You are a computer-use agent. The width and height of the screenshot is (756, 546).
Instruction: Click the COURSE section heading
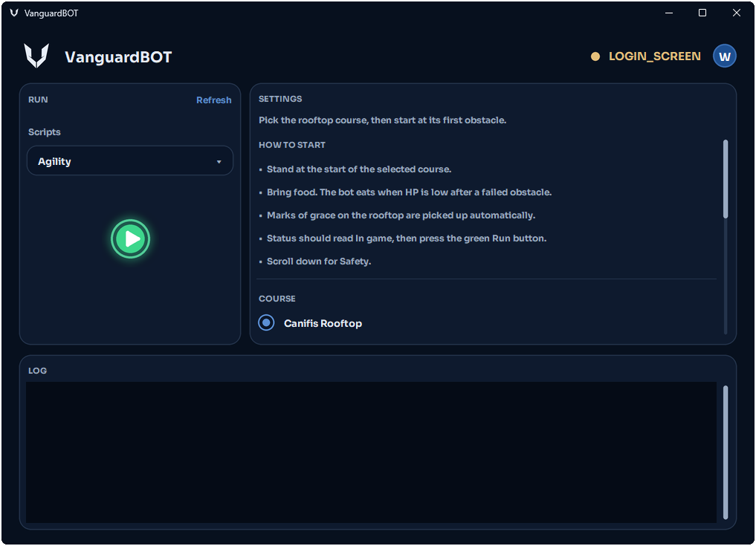point(277,299)
